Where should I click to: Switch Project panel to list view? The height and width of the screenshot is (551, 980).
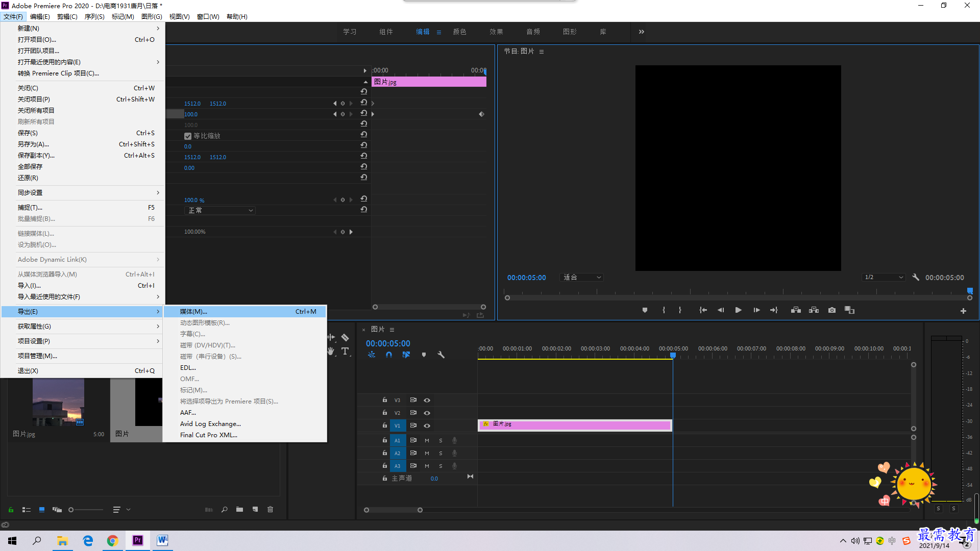[x=27, y=509]
